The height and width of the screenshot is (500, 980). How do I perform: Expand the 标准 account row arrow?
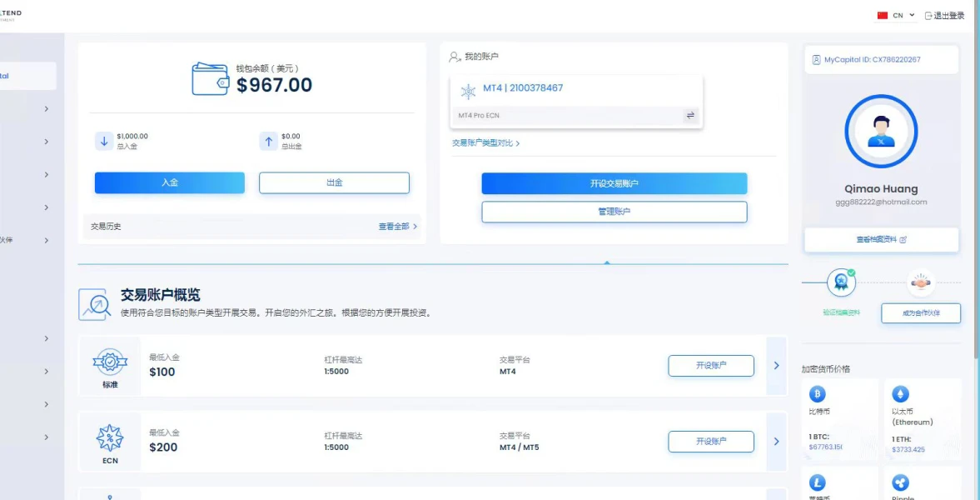pos(776,366)
